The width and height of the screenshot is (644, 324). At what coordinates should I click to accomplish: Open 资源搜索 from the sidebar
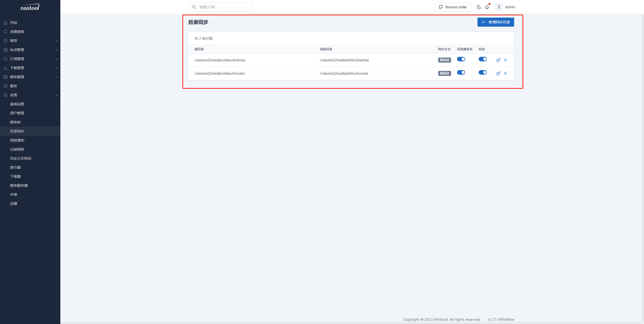tap(17, 32)
